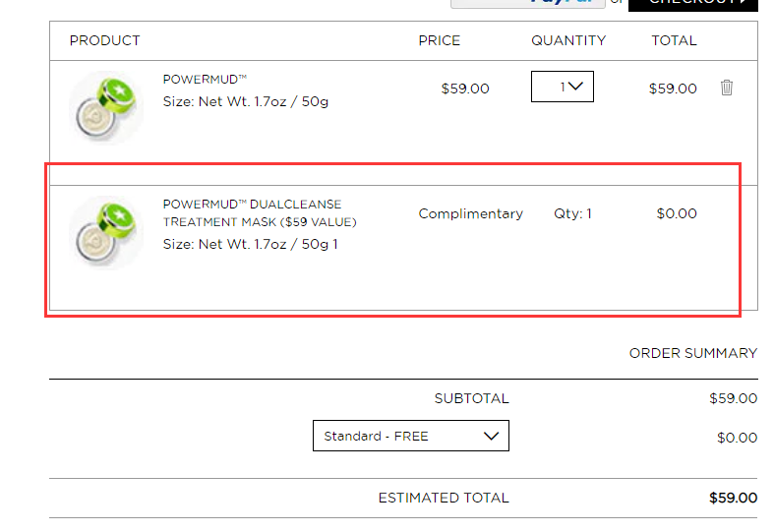This screenshot has height=532, width=774.
Task: Expand the Standard - FREE shipping dropdown
Action: [411, 436]
